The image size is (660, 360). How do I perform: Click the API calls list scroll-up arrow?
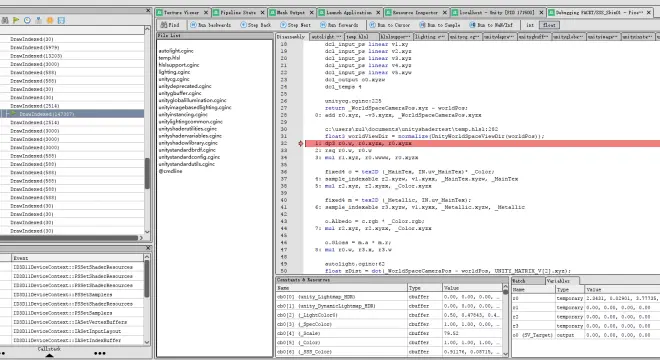point(147,257)
